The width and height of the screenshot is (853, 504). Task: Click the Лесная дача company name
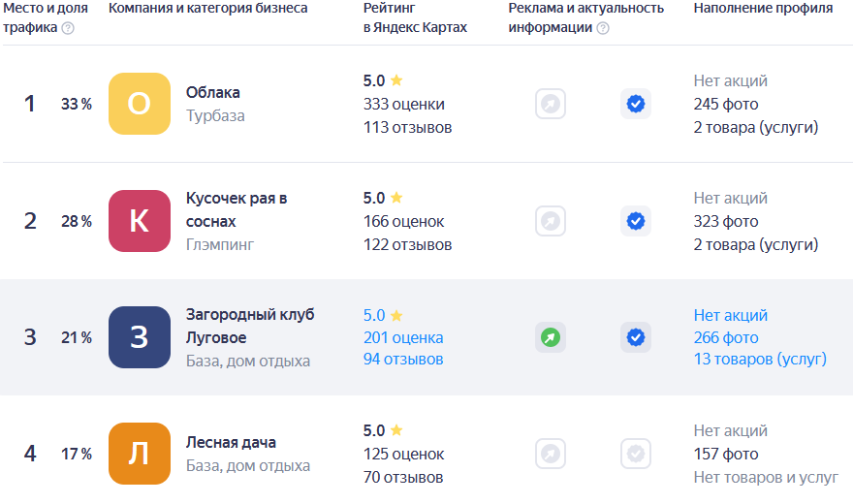pyautogui.click(x=231, y=442)
